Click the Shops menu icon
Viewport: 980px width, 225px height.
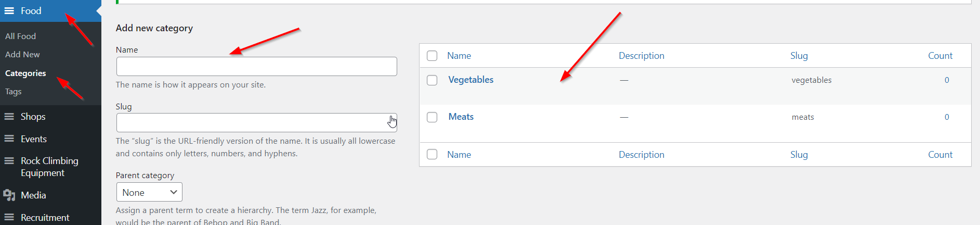(9, 117)
